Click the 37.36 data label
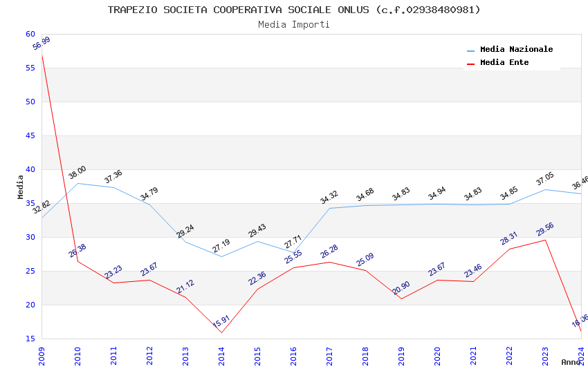 pos(113,177)
